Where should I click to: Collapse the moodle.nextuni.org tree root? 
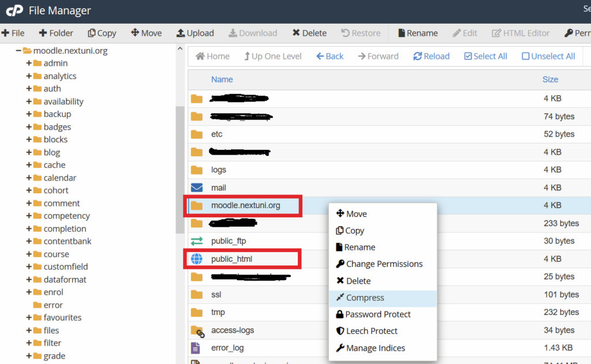18,50
